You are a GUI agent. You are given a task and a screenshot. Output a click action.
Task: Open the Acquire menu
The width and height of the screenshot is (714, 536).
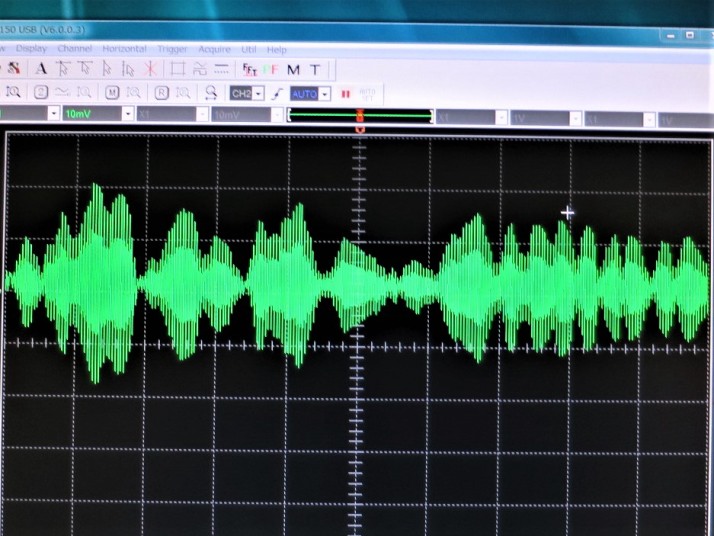tap(214, 48)
